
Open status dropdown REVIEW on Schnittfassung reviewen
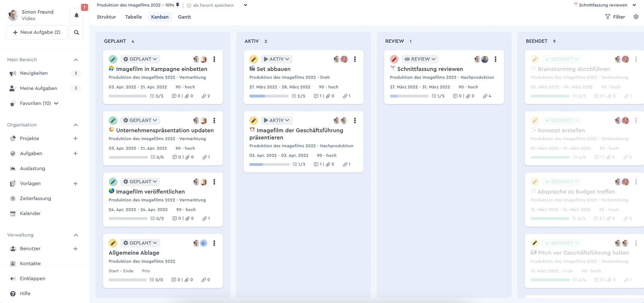420,59
